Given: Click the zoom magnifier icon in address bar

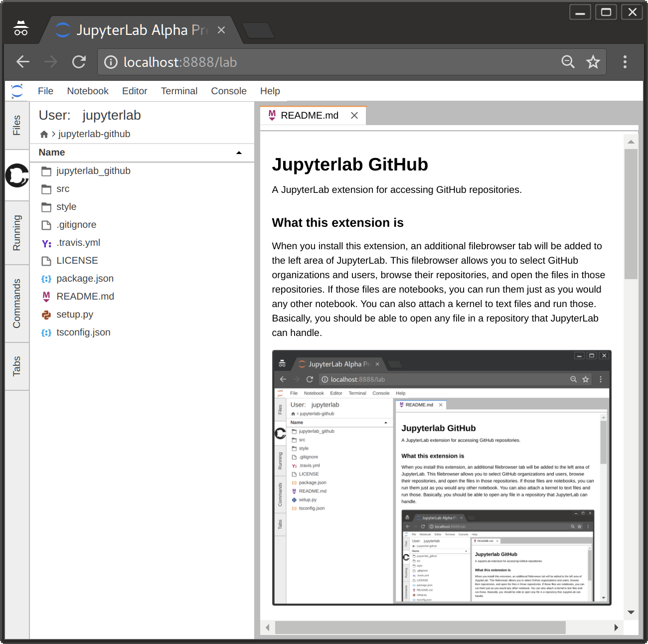Looking at the screenshot, I should (x=568, y=62).
